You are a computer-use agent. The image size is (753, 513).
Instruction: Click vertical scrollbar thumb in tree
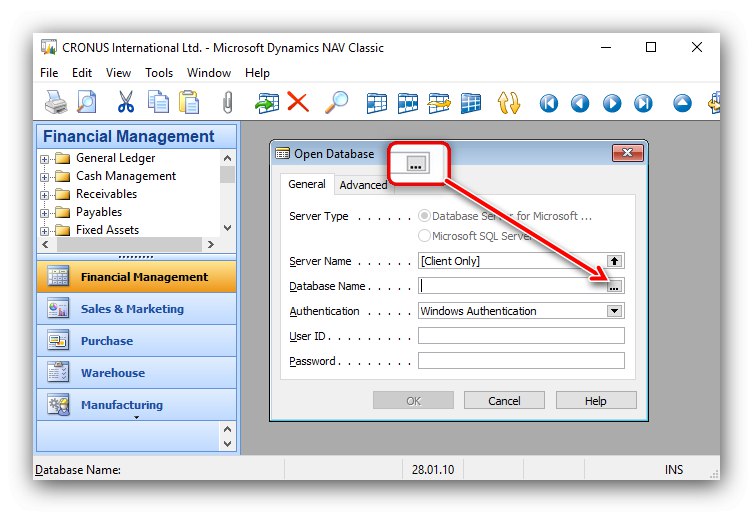click(x=228, y=174)
